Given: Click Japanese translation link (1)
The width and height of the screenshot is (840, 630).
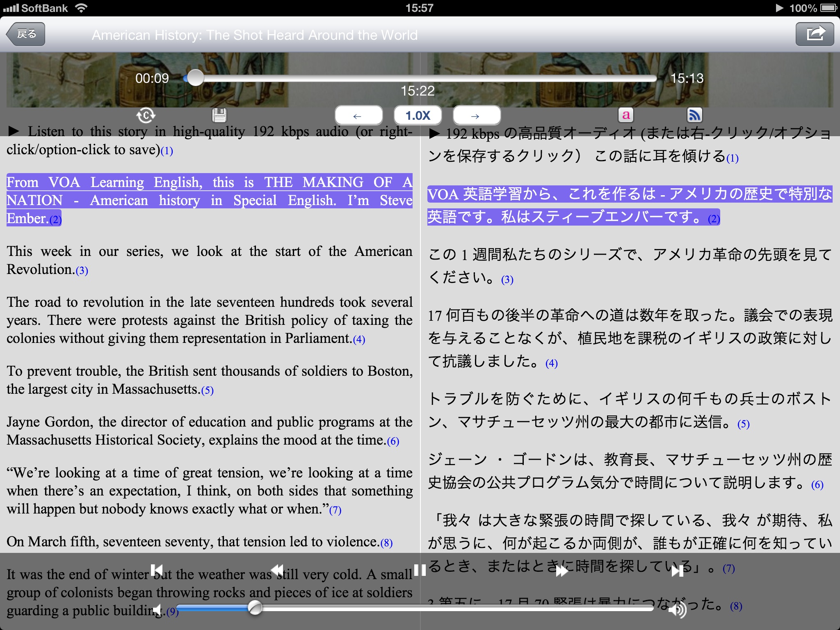Looking at the screenshot, I should (733, 158).
